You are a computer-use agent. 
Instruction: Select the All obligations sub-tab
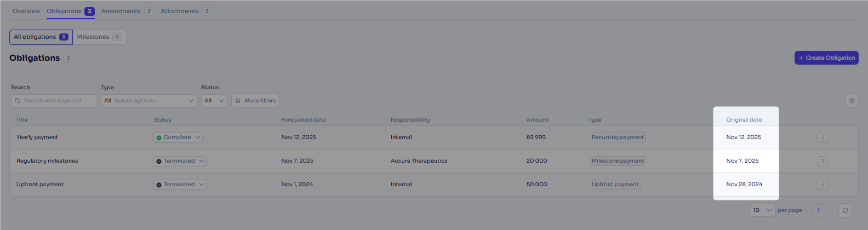pyautogui.click(x=41, y=37)
